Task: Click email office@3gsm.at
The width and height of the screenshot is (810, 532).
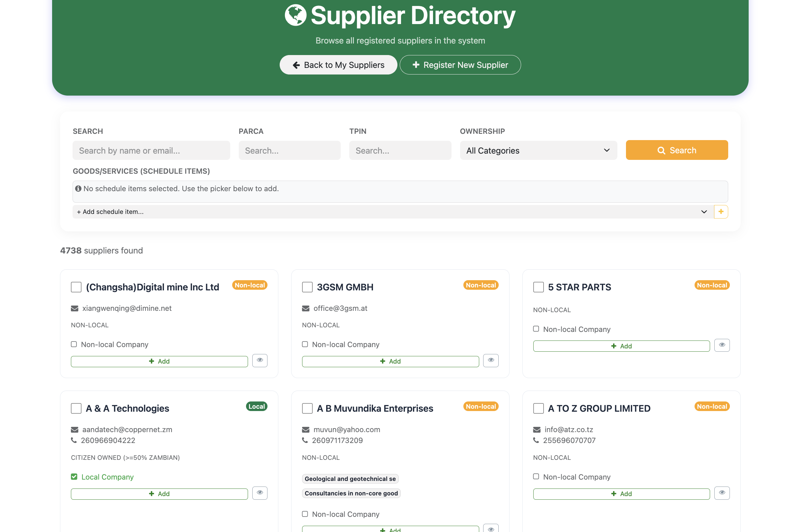Action: point(340,308)
